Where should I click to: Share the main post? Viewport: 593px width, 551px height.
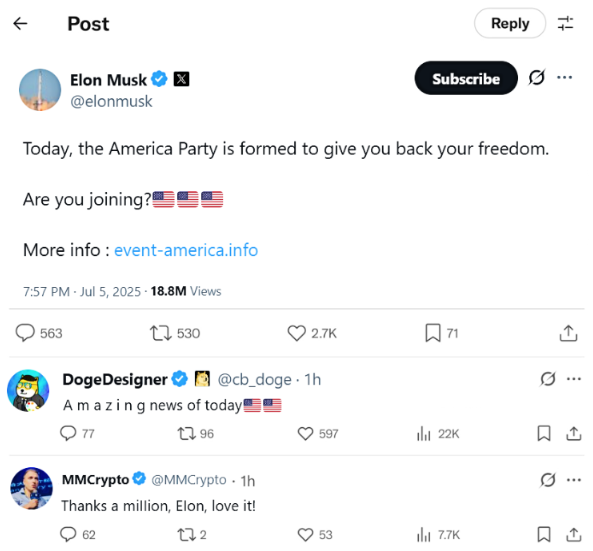568,333
